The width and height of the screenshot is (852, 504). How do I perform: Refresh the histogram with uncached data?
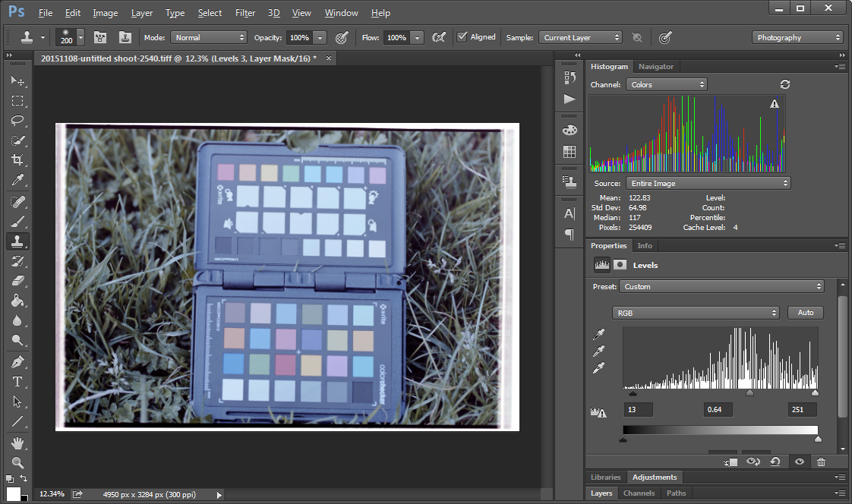785,84
